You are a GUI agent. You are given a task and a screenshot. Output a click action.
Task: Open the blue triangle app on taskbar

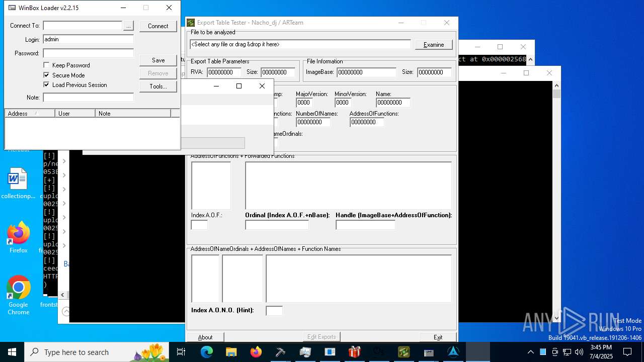pyautogui.click(x=453, y=352)
